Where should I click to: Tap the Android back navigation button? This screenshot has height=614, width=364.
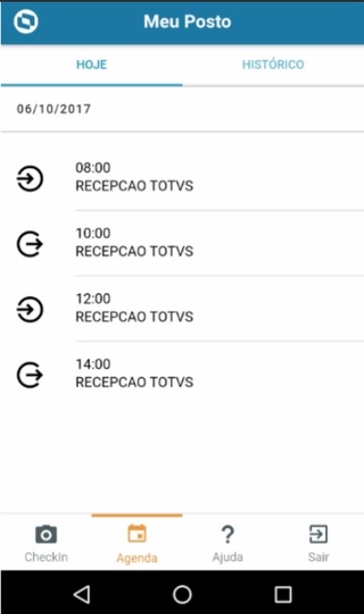click(x=82, y=595)
